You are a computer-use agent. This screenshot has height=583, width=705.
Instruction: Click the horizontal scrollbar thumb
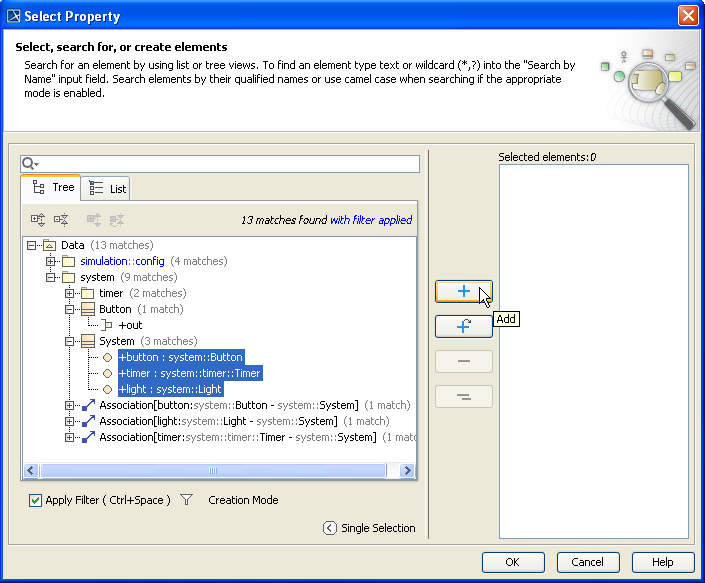(x=213, y=471)
